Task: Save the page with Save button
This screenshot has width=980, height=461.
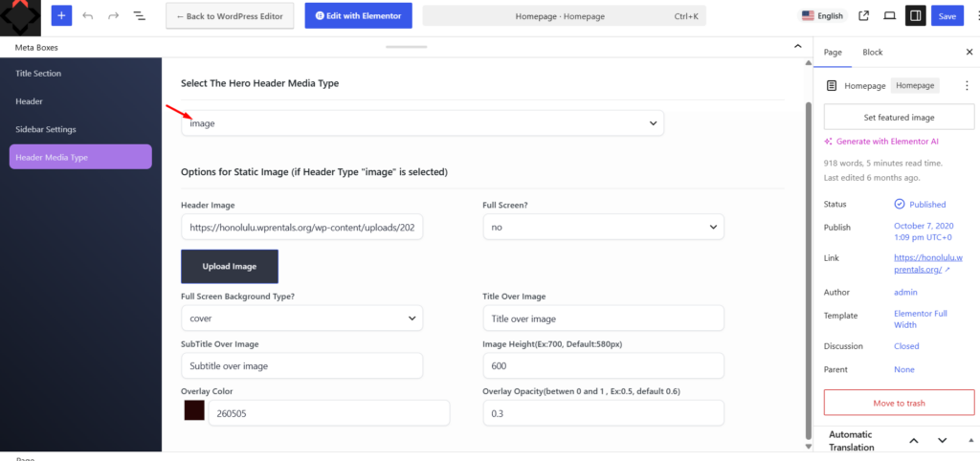Action: click(947, 15)
